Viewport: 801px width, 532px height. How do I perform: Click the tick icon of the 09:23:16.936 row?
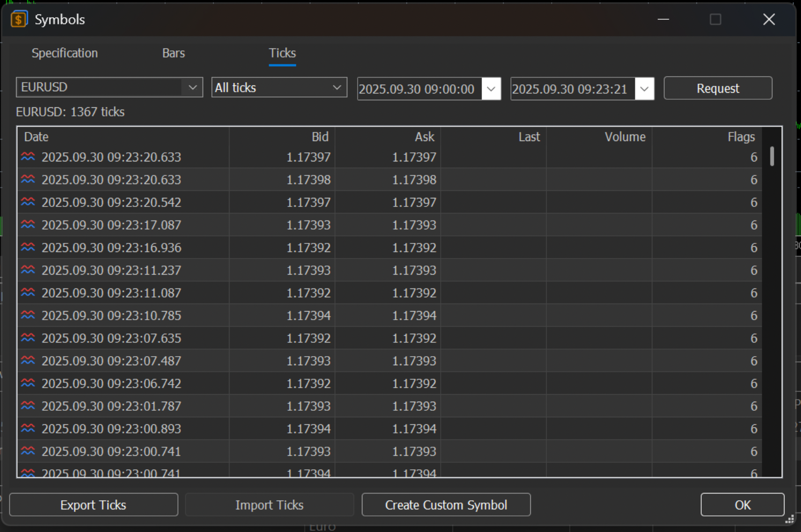click(28, 247)
